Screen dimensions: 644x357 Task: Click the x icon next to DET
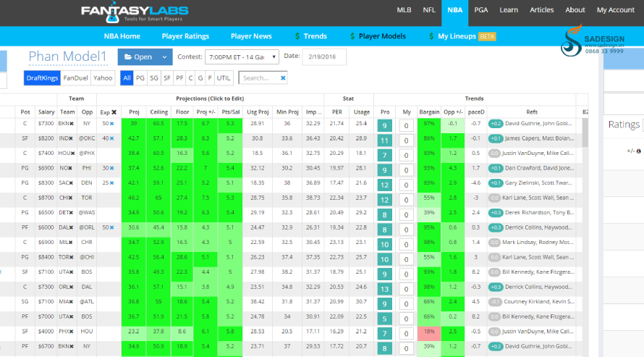[71, 212]
